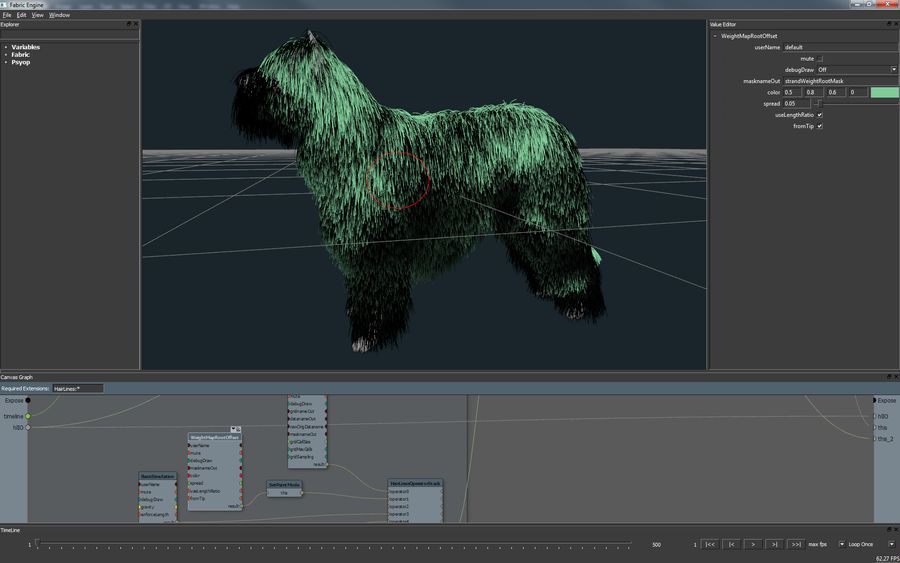Select the SetNaveMode node in graph
The height and width of the screenshot is (563, 900).
284,484
